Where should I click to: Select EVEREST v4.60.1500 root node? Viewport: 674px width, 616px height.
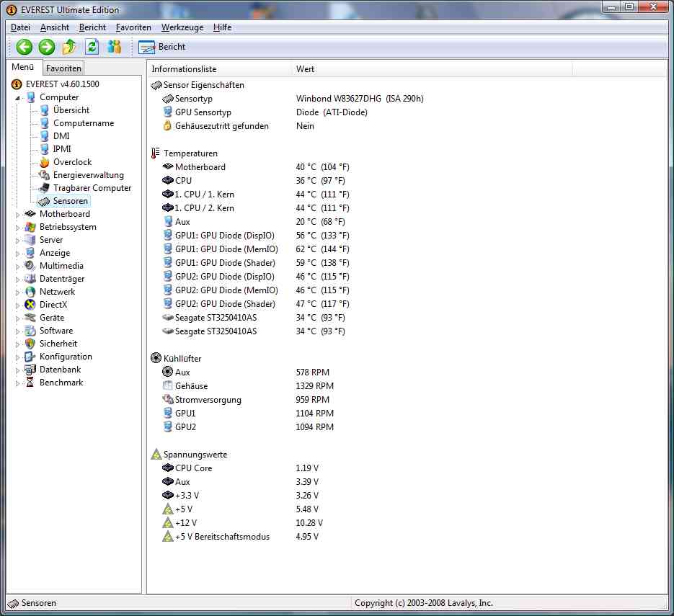62,84
